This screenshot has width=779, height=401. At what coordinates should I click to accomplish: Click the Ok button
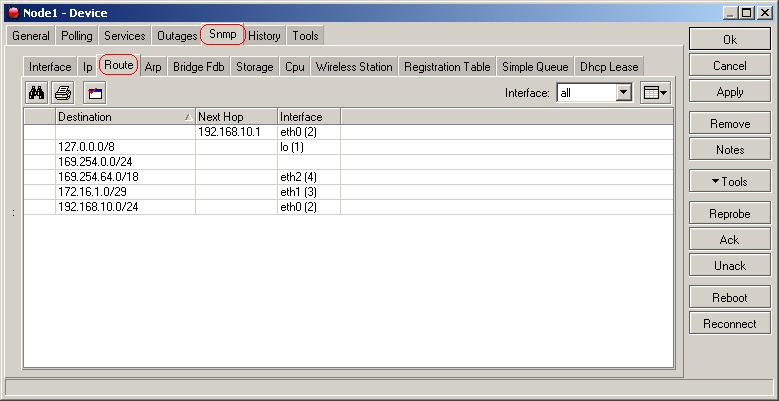coord(729,40)
